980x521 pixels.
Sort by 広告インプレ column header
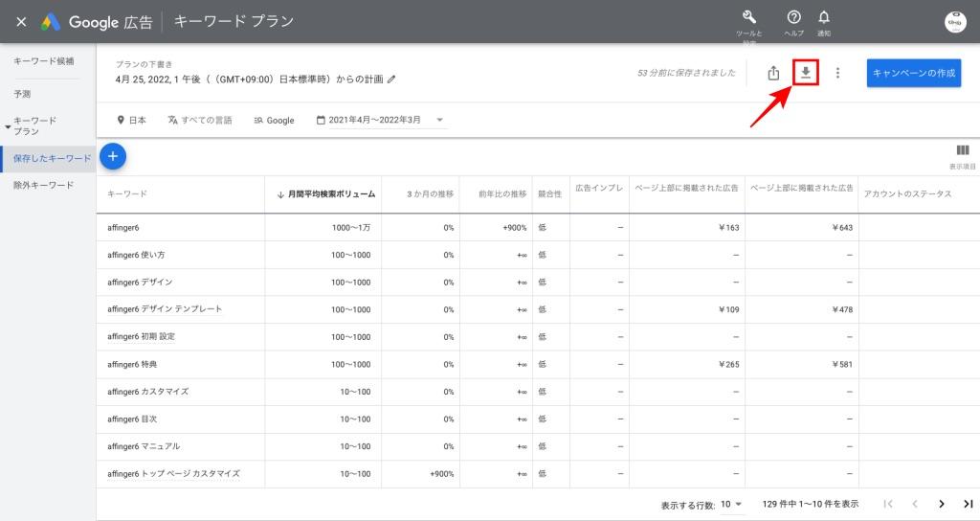click(x=599, y=189)
